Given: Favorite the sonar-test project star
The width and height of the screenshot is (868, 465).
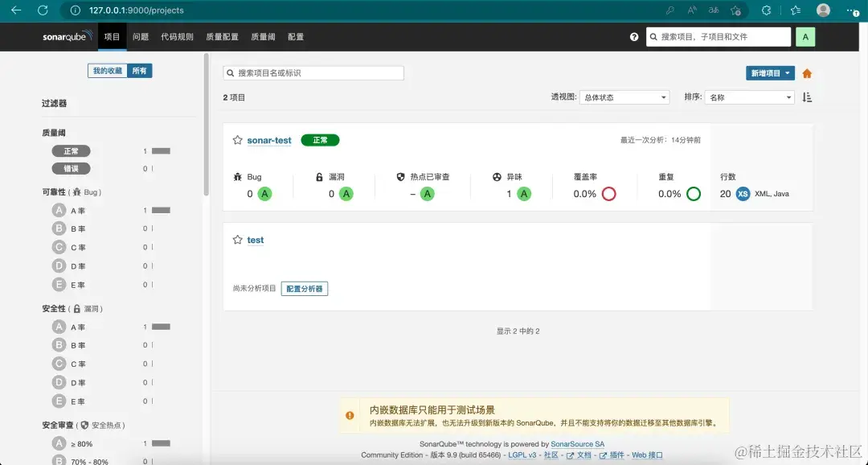Looking at the screenshot, I should (237, 140).
